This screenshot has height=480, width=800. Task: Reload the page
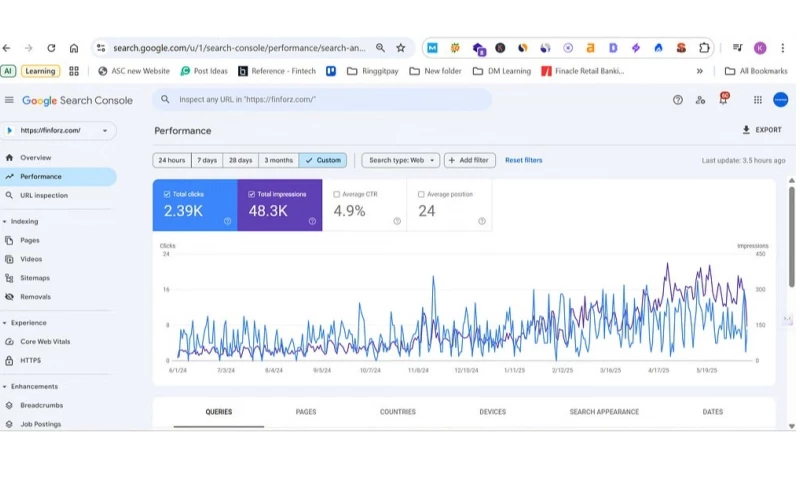(x=51, y=48)
